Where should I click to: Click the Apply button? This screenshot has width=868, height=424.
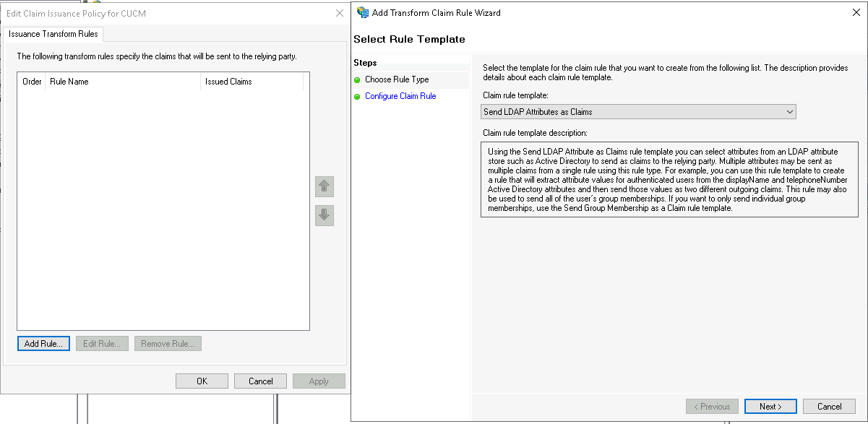(x=319, y=381)
